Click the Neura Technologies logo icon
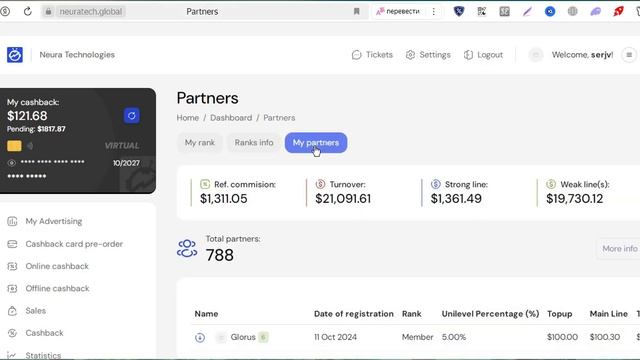 pyautogui.click(x=15, y=55)
